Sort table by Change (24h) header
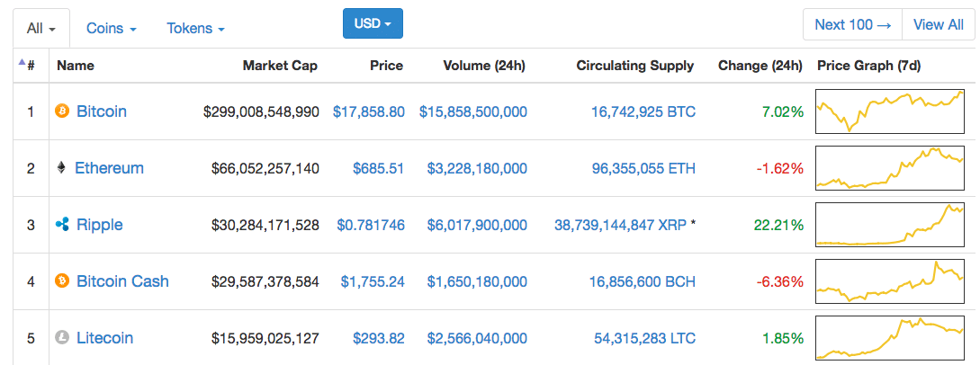This screenshot has height=365, width=980. pos(760,65)
